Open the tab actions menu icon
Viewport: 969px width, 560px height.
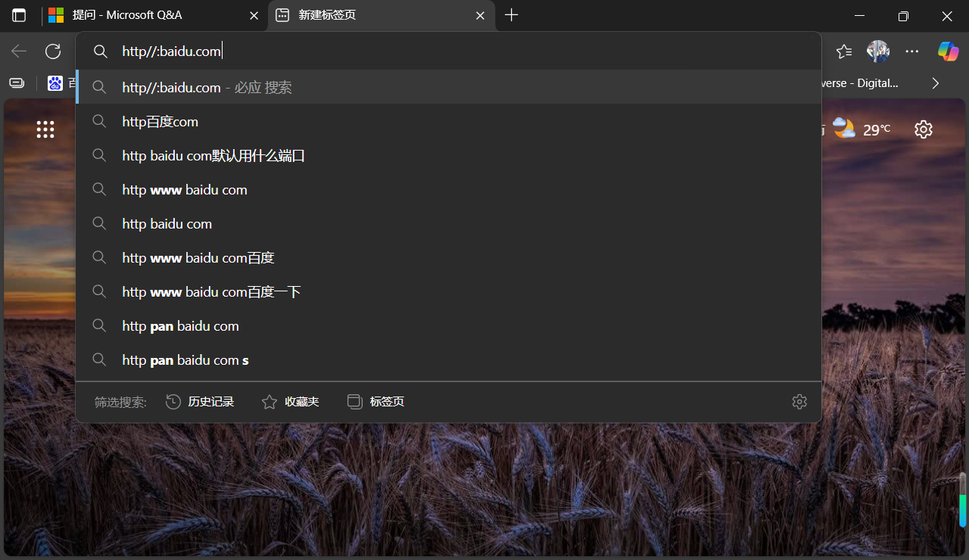[x=19, y=15]
